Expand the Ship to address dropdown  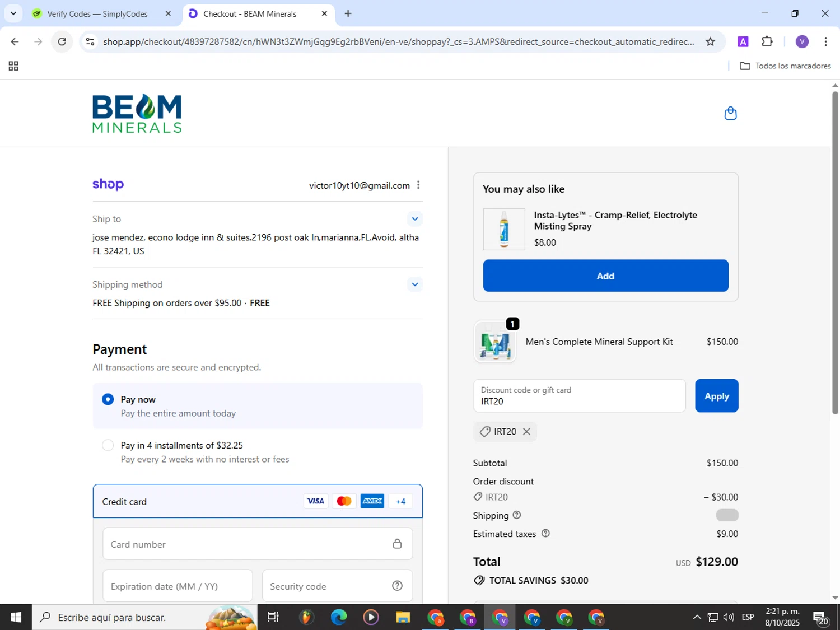click(x=414, y=218)
